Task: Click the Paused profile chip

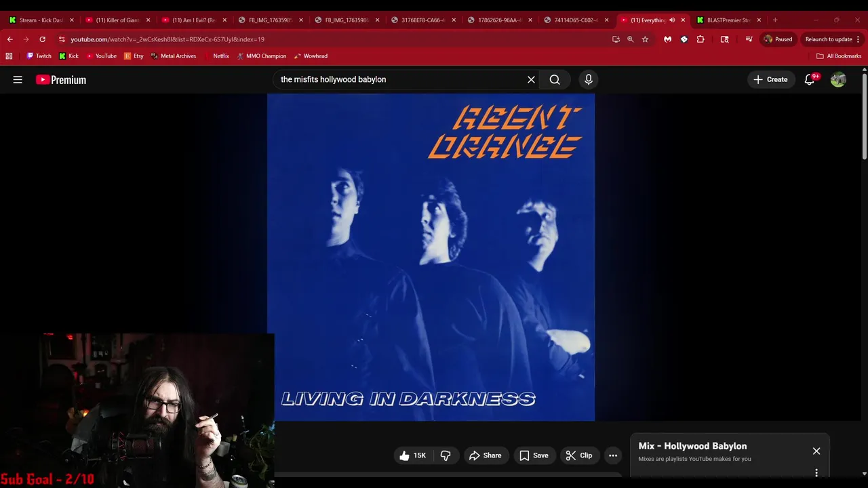Action: tap(778, 39)
